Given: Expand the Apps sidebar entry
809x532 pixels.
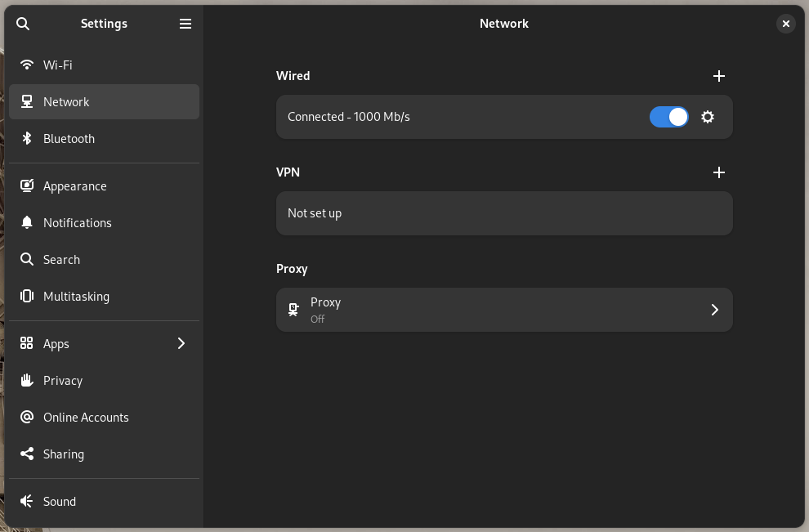Looking at the screenshot, I should pyautogui.click(x=181, y=343).
